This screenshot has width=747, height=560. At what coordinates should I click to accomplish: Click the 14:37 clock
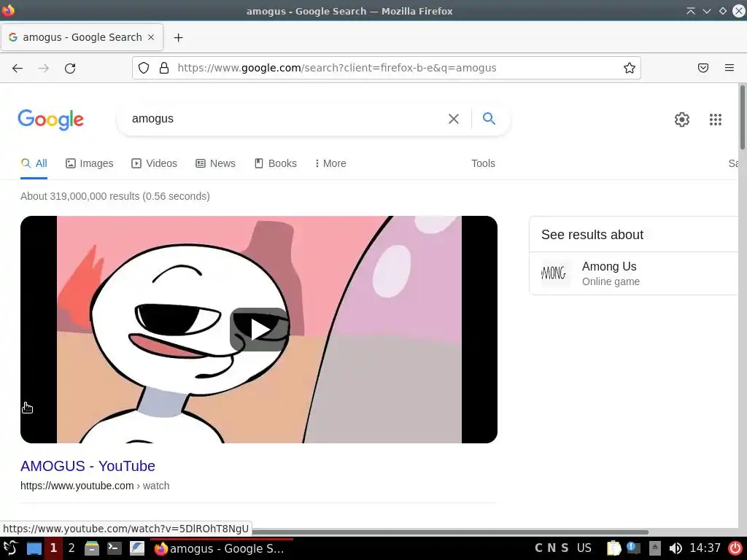(x=705, y=548)
